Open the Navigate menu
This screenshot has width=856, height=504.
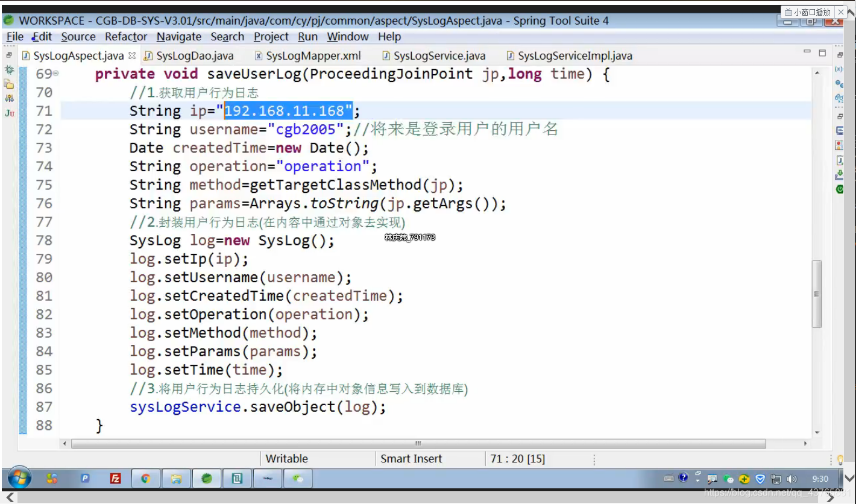point(179,37)
